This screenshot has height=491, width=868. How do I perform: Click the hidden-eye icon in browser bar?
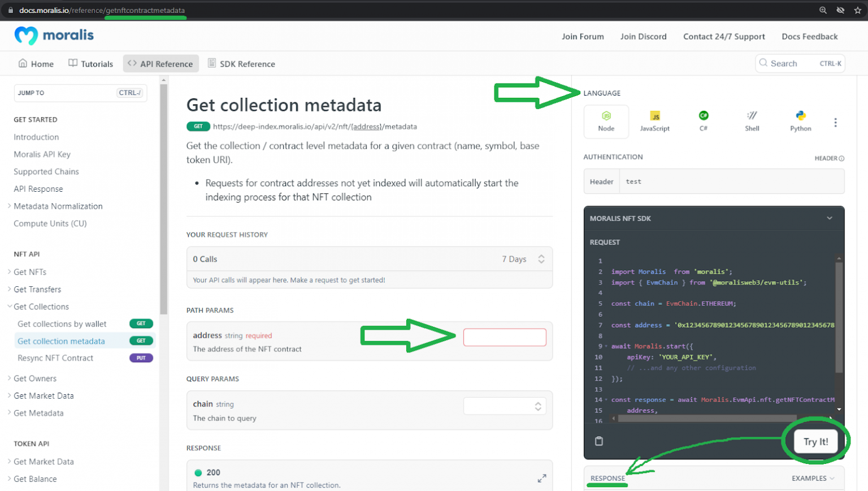coord(840,10)
